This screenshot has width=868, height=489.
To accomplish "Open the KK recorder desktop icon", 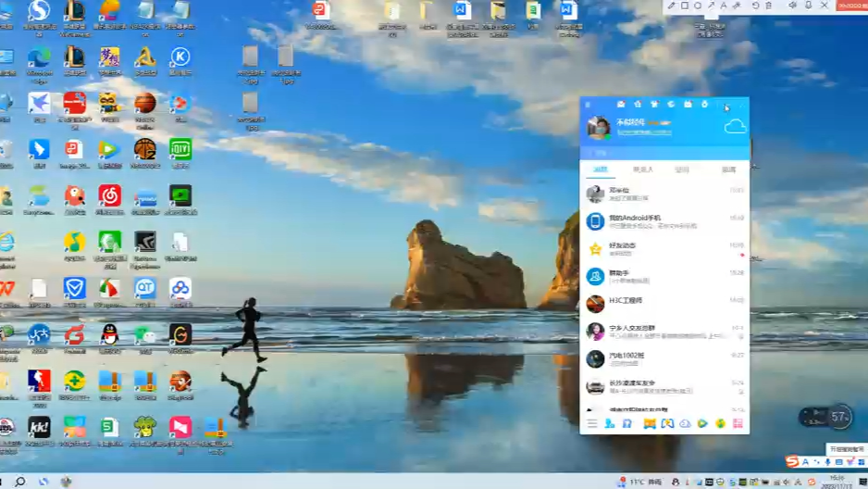I will (39, 428).
